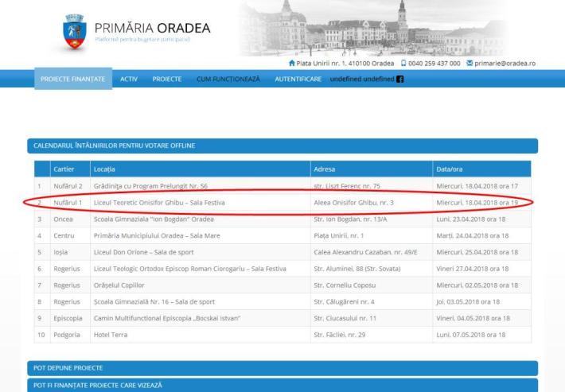Collapse Calendarul întâlnirilor pentru votare offline panel
Screen dimensions: 565x392
[x=282, y=146]
